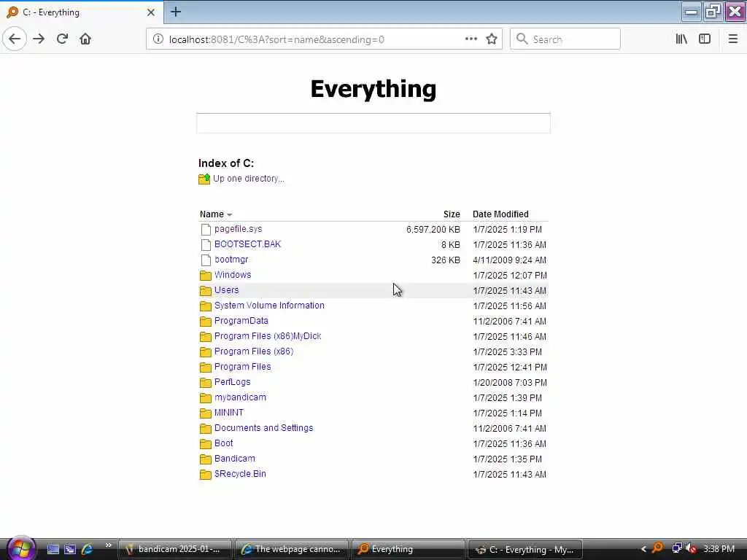This screenshot has width=747, height=560.
Task: Go up one directory
Action: pyautogui.click(x=248, y=179)
